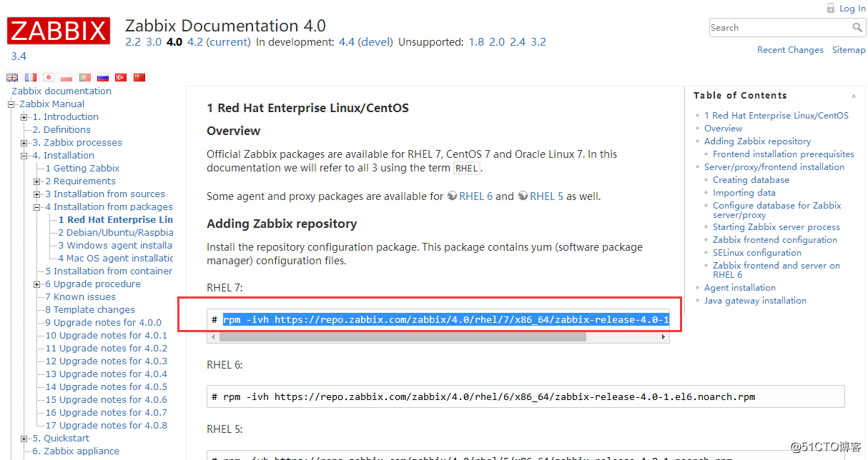This screenshot has height=460, width=868.
Task: Click the search magnifier icon
Action: click(x=858, y=28)
